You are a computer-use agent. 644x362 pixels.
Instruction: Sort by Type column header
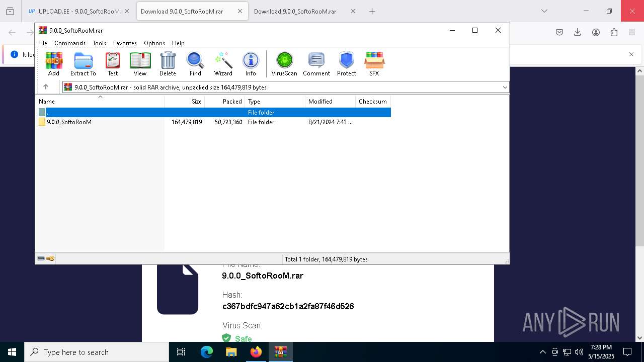coord(275,101)
